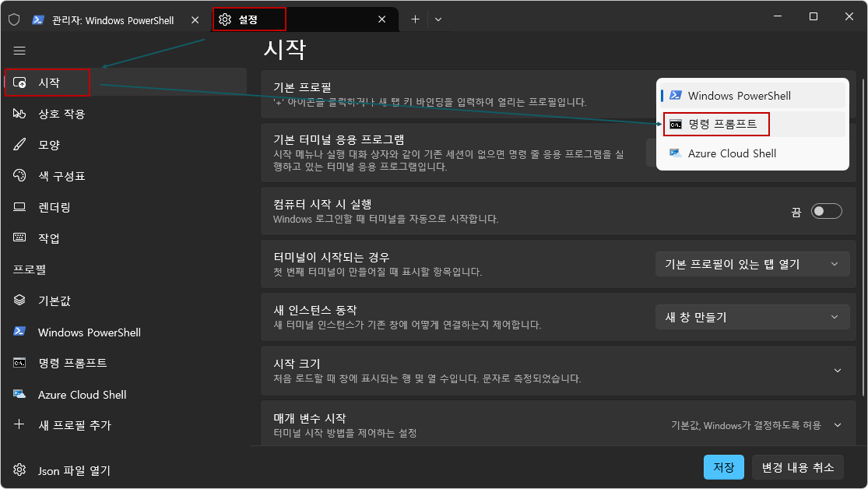Click the 변경 내용 취소 button
Viewport: 868px width, 489px height.
(798, 467)
